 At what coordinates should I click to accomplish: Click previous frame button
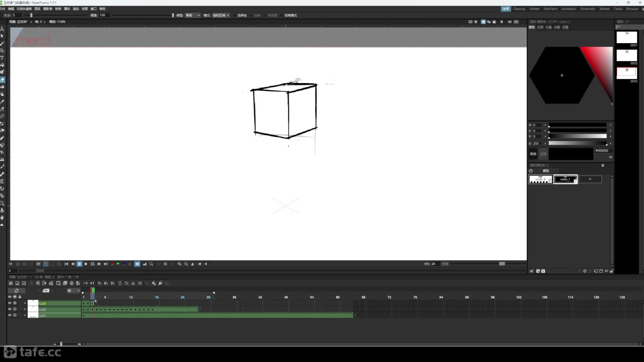pos(73,264)
